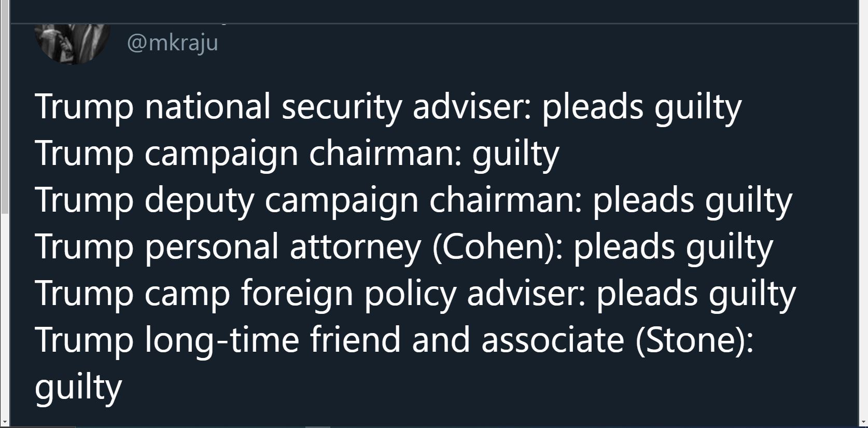Click the down arrow on the right scrollbar

coord(863,421)
